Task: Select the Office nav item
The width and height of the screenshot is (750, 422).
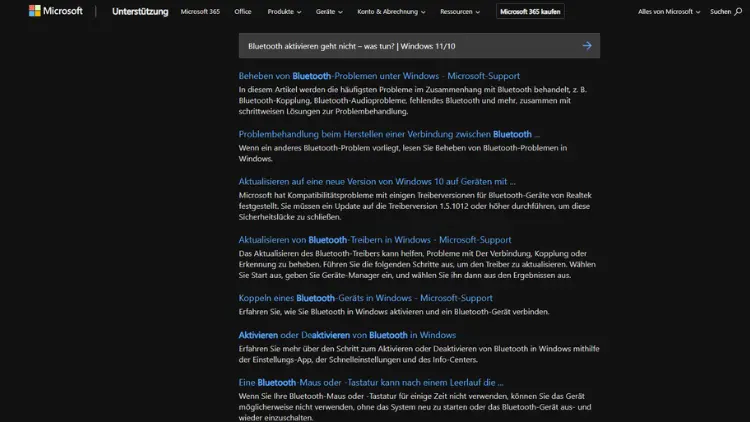Action: click(243, 12)
